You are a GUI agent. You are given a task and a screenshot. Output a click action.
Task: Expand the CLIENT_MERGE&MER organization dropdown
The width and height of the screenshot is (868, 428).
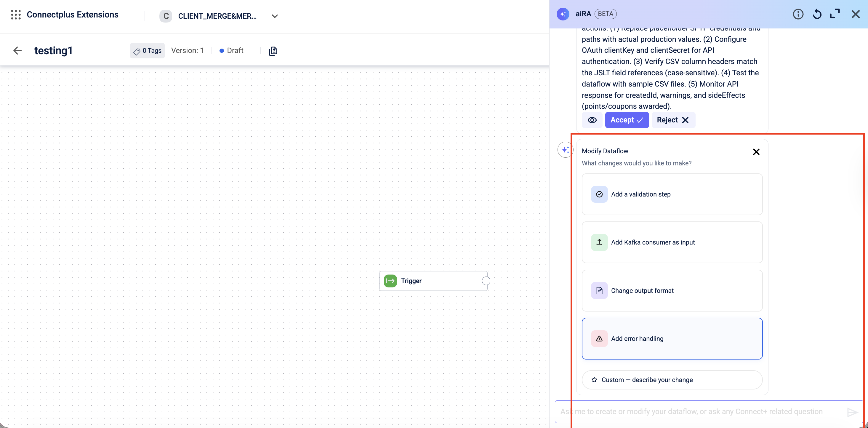pos(275,16)
